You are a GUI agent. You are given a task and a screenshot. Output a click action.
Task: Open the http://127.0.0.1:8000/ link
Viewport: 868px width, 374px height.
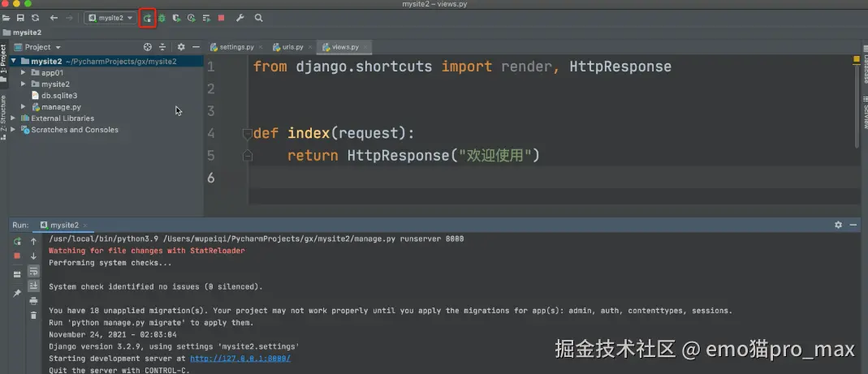click(240, 359)
